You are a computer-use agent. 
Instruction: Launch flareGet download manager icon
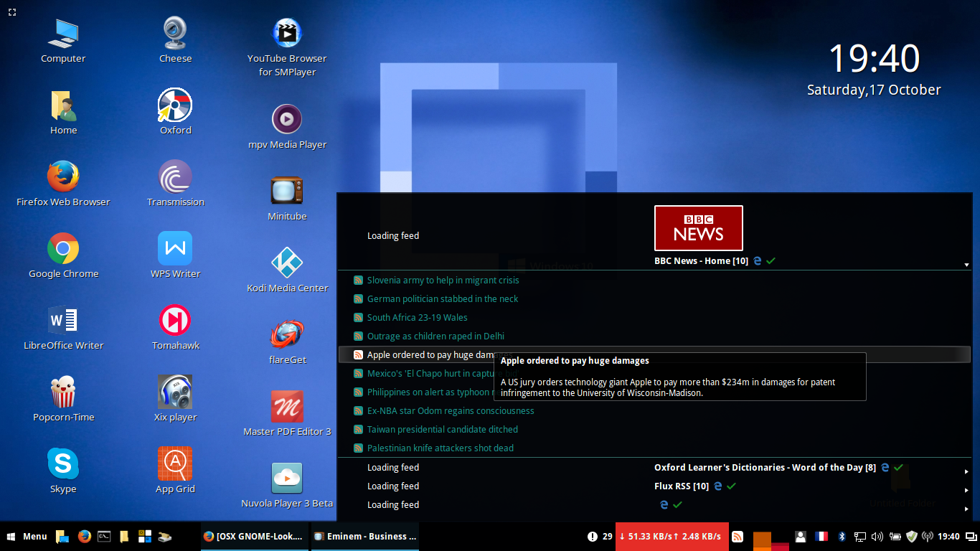pos(287,342)
